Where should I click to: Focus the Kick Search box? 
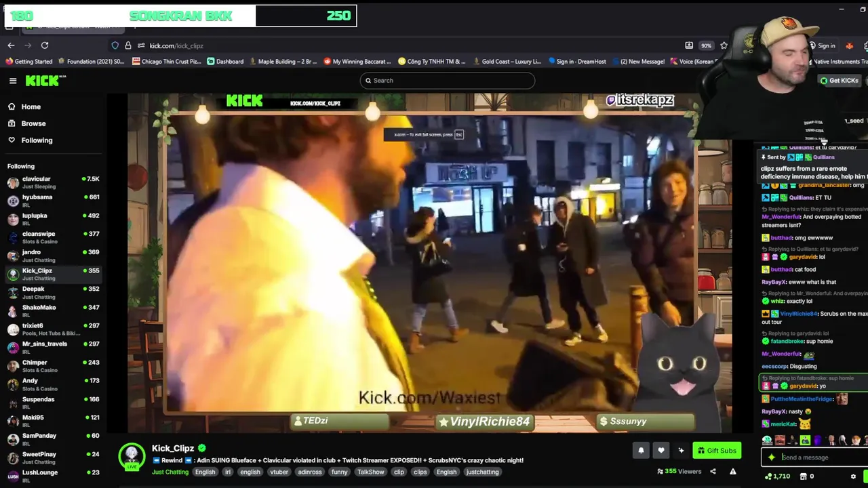point(448,81)
